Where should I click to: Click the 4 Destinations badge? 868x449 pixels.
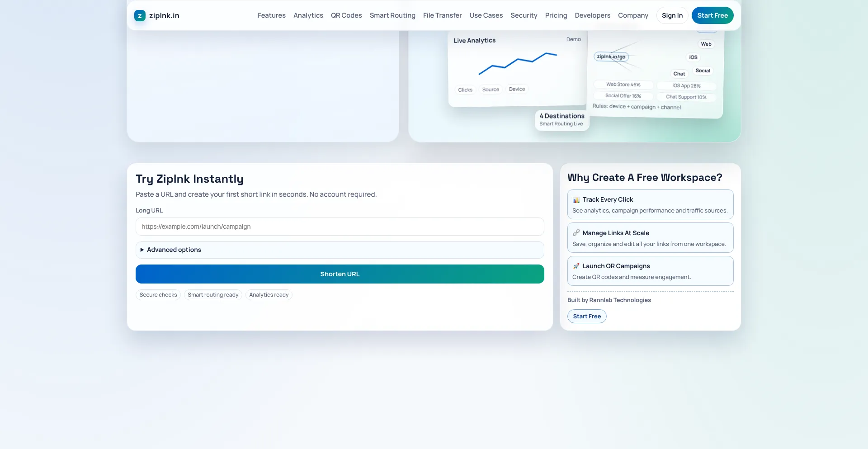click(562, 120)
